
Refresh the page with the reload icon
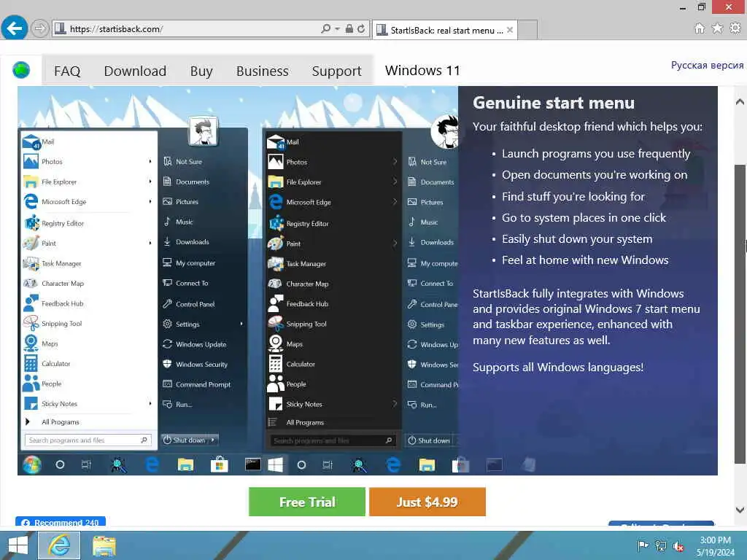361,28
